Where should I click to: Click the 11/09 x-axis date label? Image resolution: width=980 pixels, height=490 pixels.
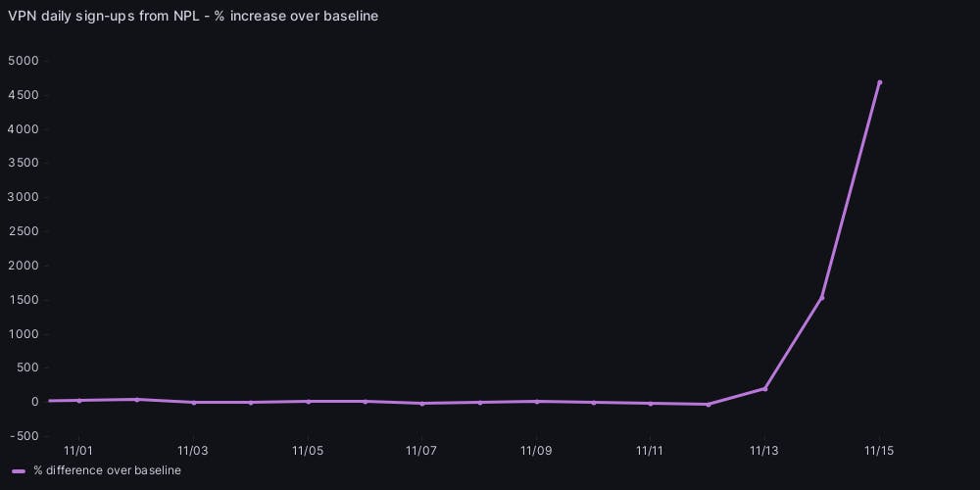pos(536,451)
